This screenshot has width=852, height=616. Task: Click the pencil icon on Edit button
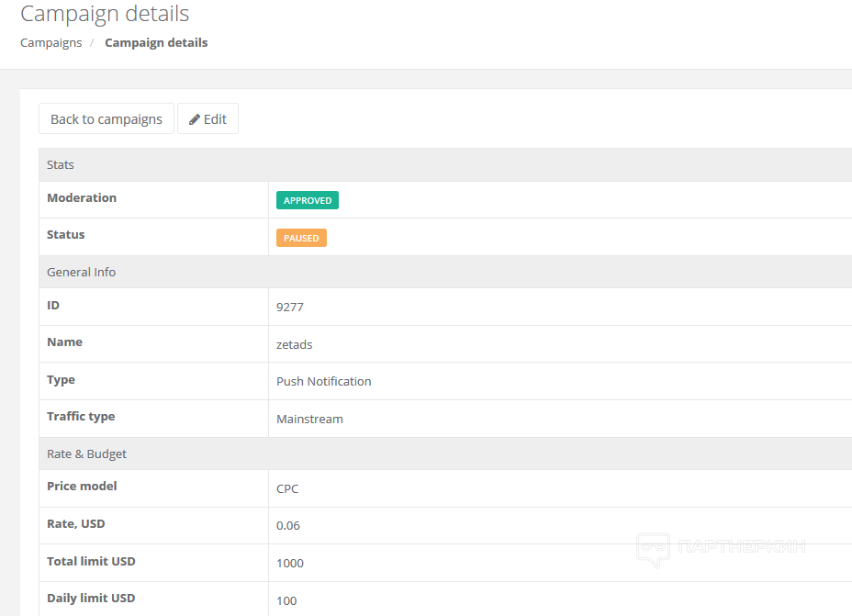coord(195,119)
